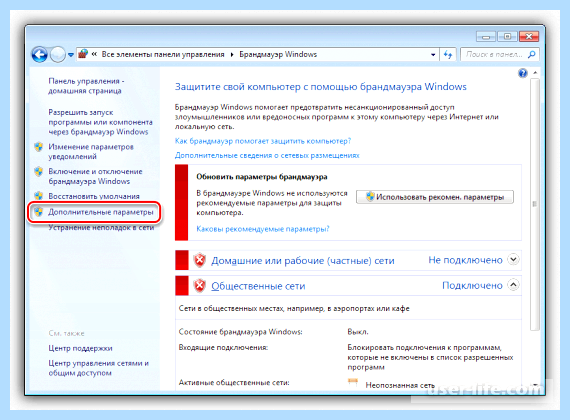Click the refresh button in address bar
Image resolution: width=570 pixels, height=420 pixels.
click(x=448, y=55)
